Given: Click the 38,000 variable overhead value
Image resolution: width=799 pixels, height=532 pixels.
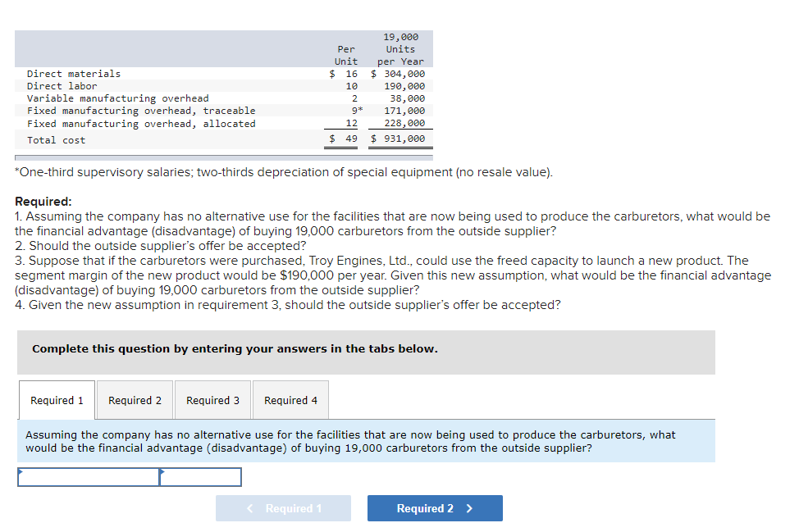Looking at the screenshot, I should click(x=407, y=98).
